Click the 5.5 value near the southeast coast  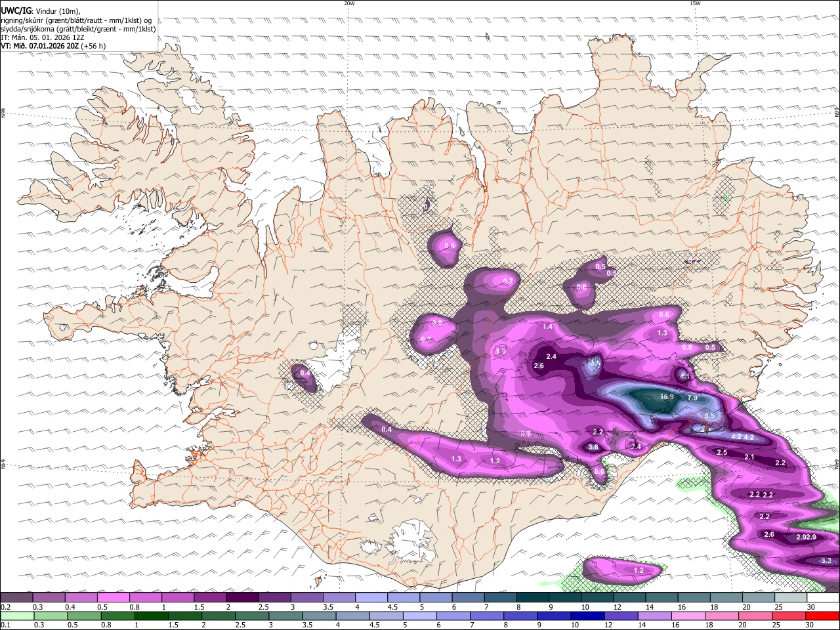tap(709, 416)
